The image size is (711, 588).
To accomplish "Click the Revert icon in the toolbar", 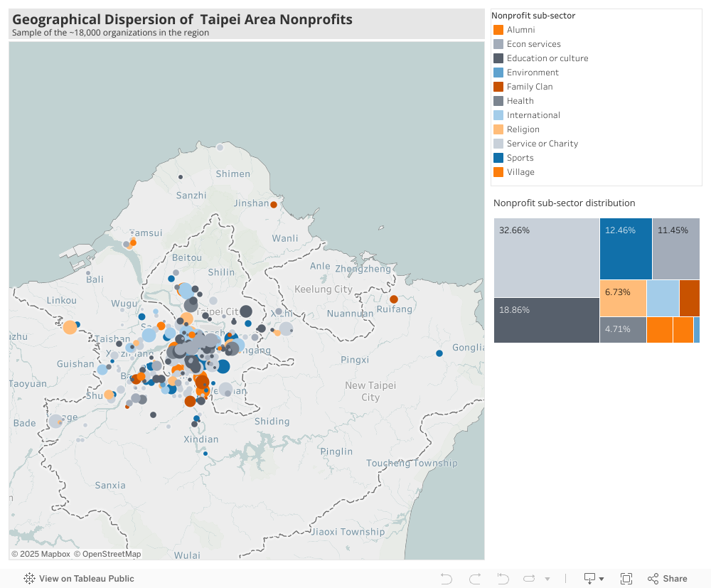I will (x=503, y=579).
